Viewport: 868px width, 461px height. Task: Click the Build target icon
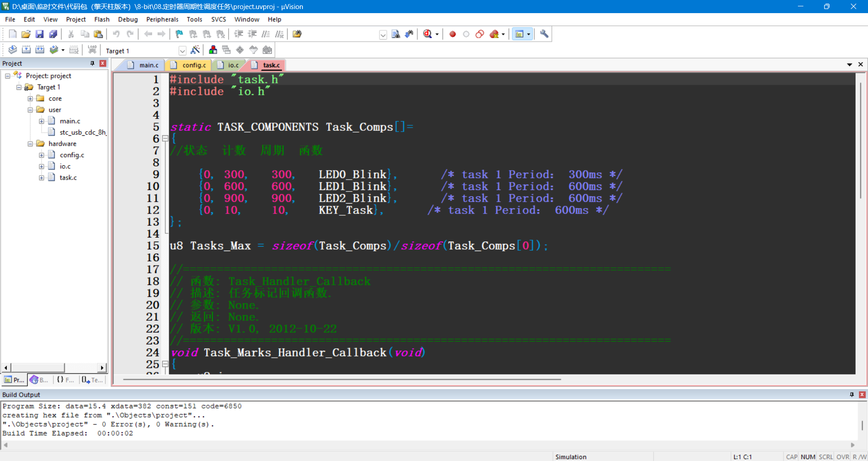[x=26, y=50]
